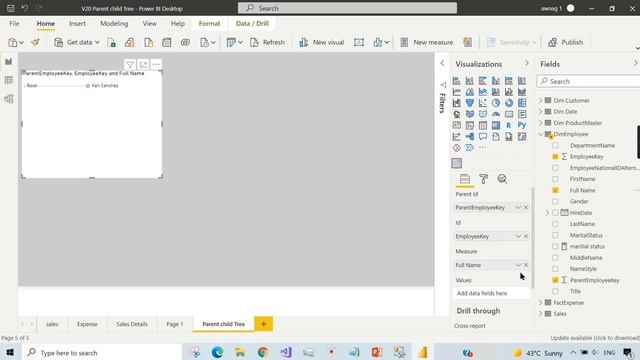
Task: Expand the HireDate hierarchy
Action: click(548, 213)
